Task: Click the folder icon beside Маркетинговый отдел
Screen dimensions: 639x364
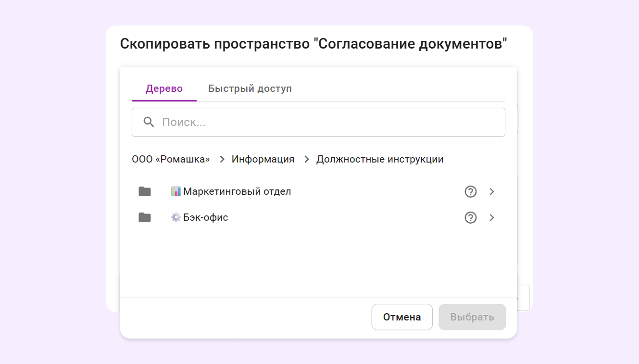Action: click(x=145, y=191)
